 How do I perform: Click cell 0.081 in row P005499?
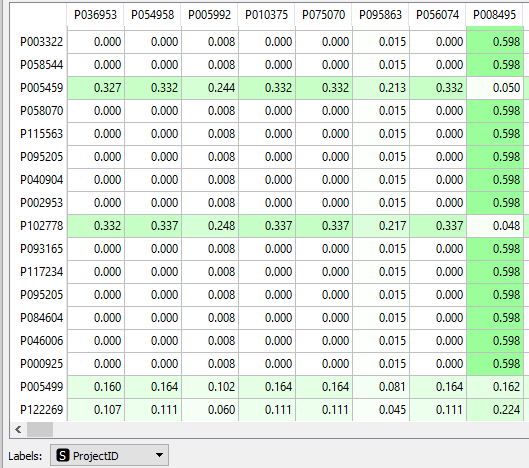(x=381, y=387)
